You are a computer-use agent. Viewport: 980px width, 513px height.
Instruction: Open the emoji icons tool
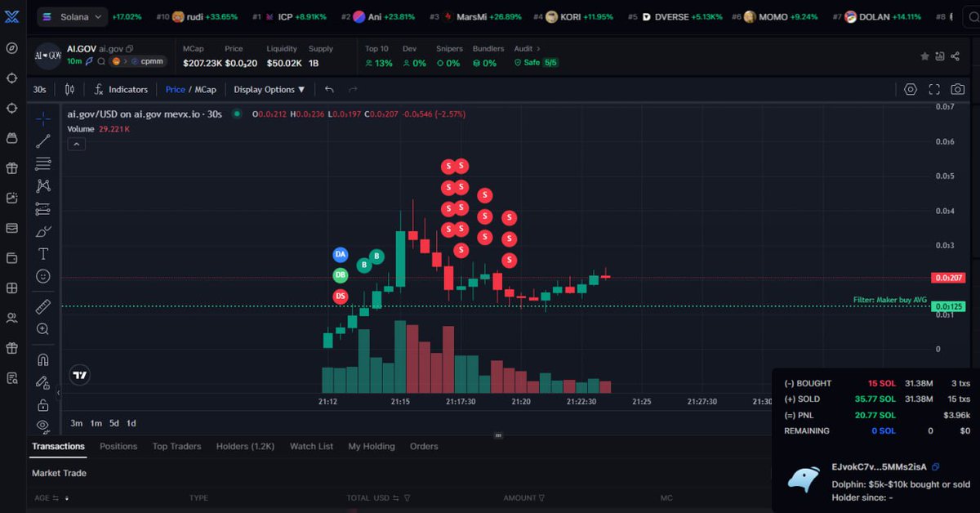coord(43,277)
